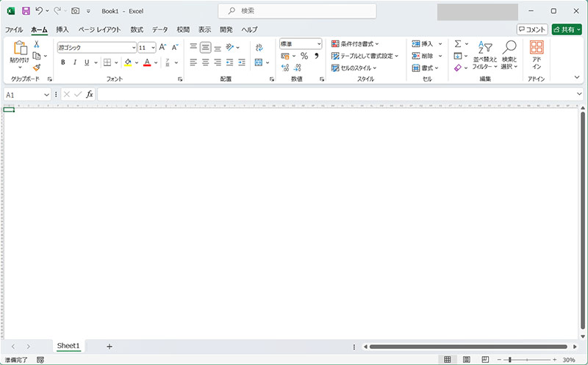Click the AutoSum sigma icon

click(458, 44)
